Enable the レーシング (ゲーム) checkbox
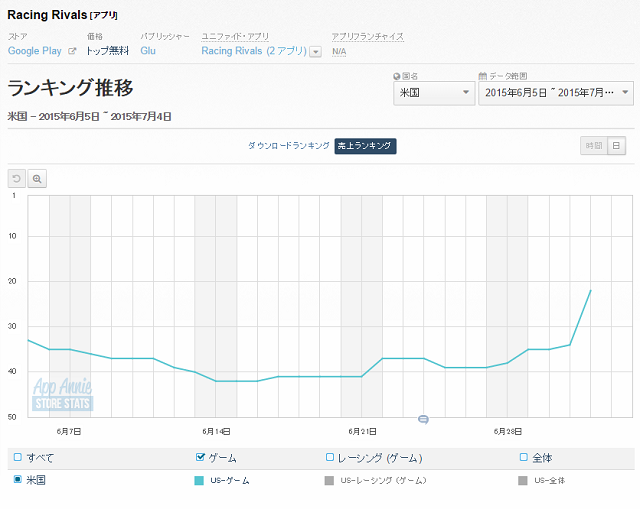This screenshot has height=509, width=640. pyautogui.click(x=330, y=457)
